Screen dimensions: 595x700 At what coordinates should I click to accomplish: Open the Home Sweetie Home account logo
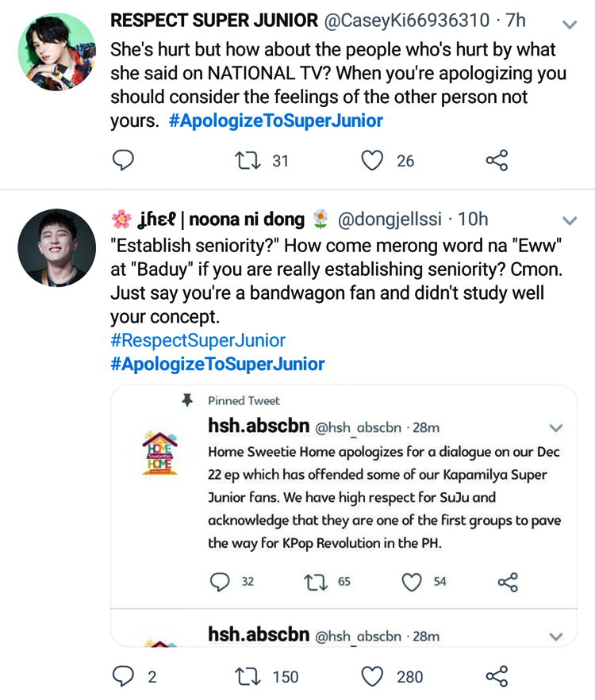click(161, 449)
